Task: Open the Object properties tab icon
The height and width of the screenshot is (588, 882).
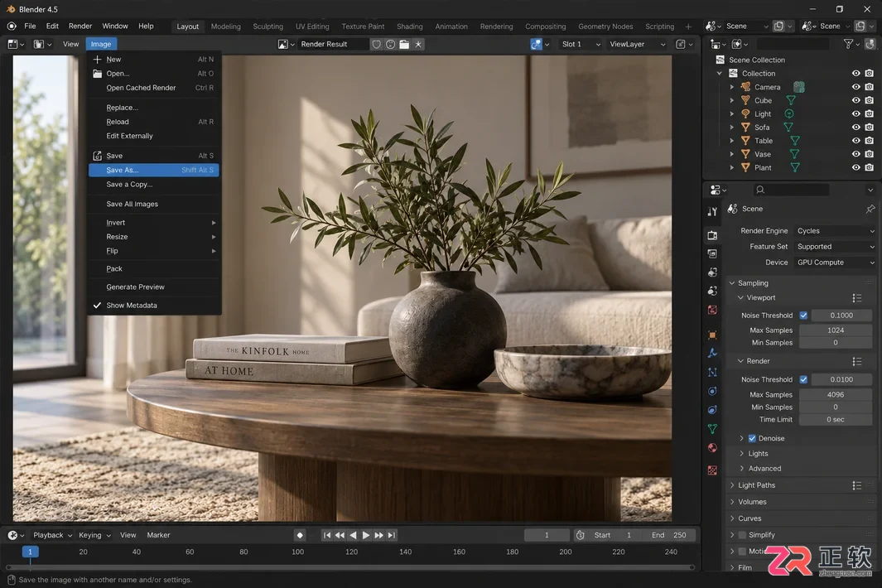Action: pyautogui.click(x=712, y=335)
